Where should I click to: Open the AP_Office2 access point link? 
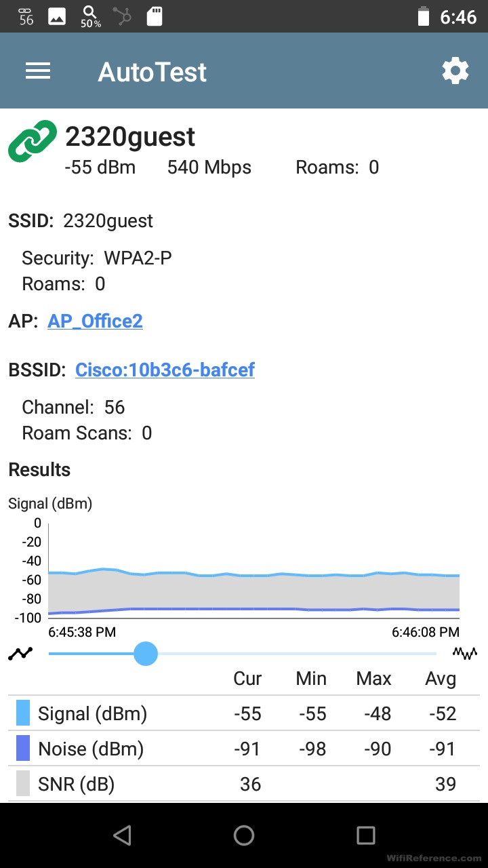pos(95,321)
